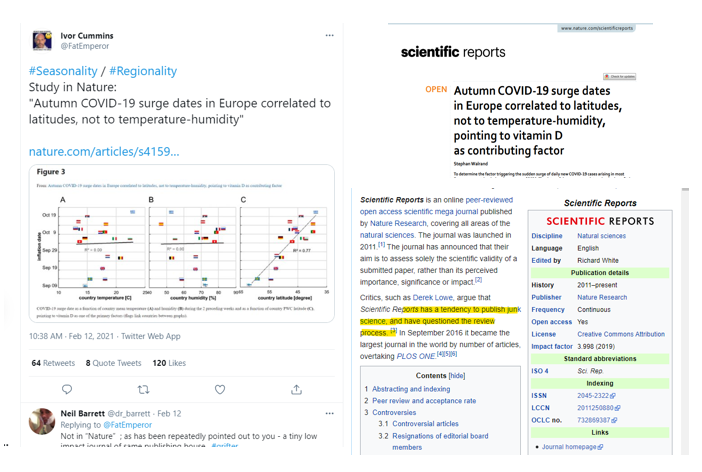Click the reply speech bubble icon
Screen dimensions: 702x472
coord(67,390)
